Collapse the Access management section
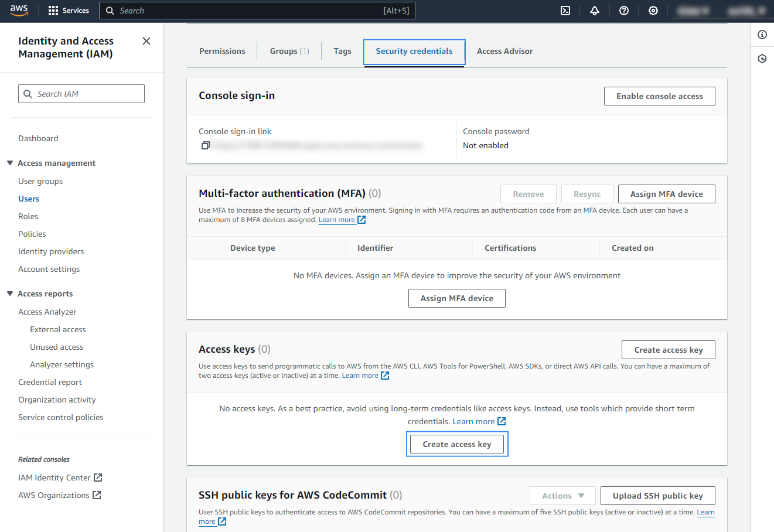Viewport: 774px width, 532px height. [x=10, y=163]
